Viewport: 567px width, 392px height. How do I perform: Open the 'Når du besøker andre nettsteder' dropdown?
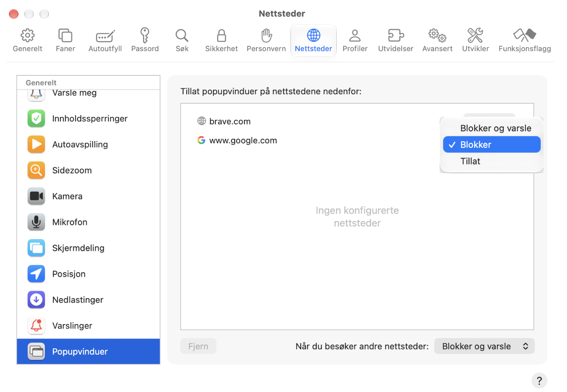[484, 346]
